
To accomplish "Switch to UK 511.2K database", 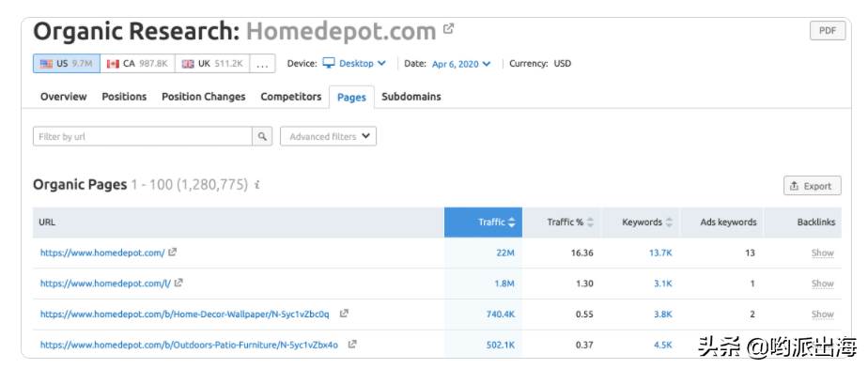I will point(212,64).
